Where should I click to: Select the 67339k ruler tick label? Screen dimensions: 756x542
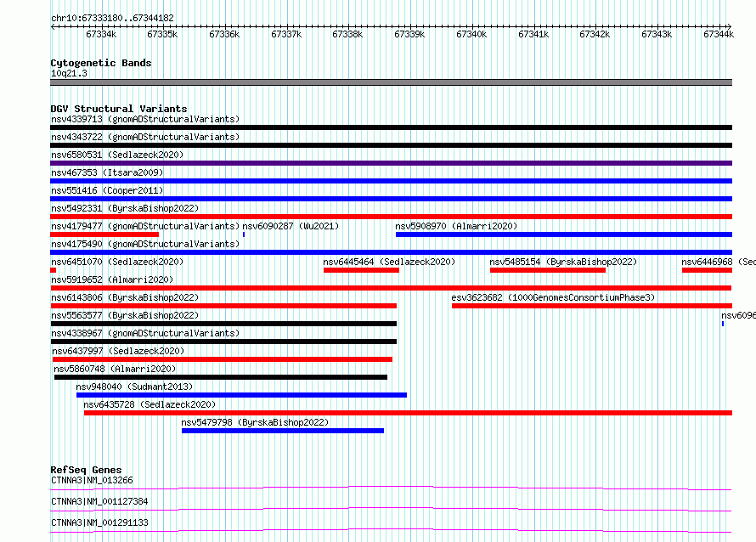tap(409, 34)
